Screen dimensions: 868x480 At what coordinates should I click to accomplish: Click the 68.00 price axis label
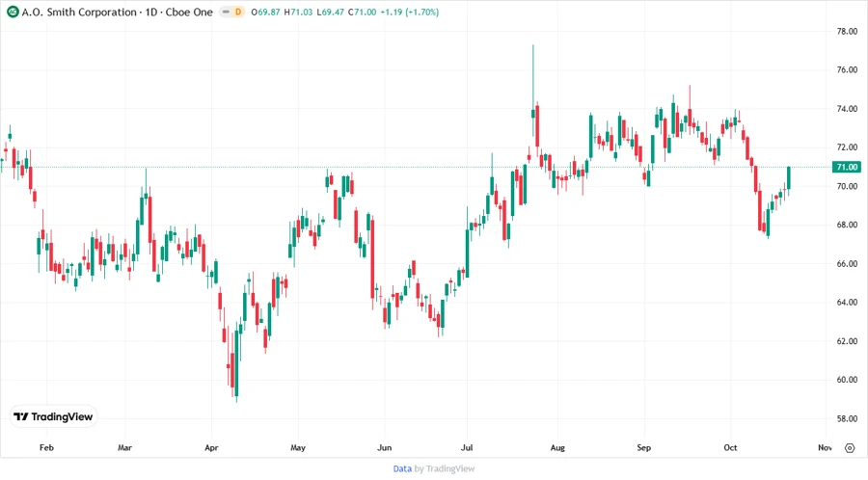pyautogui.click(x=847, y=226)
